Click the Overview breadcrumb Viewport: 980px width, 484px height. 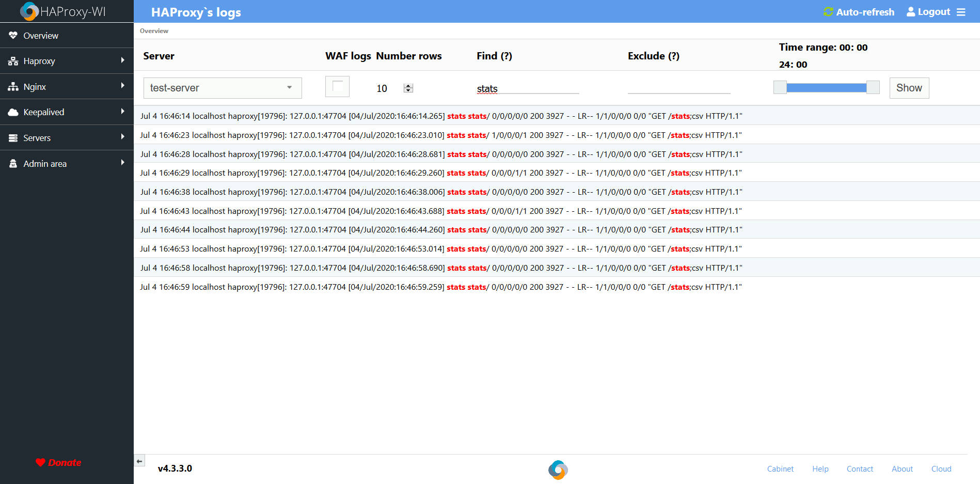pyautogui.click(x=153, y=31)
